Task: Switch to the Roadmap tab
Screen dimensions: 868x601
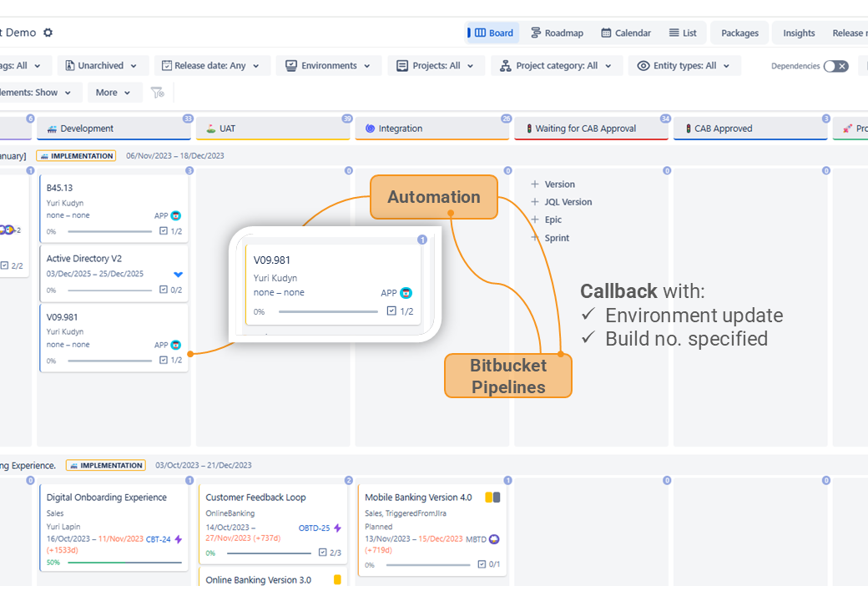Action: (557, 33)
